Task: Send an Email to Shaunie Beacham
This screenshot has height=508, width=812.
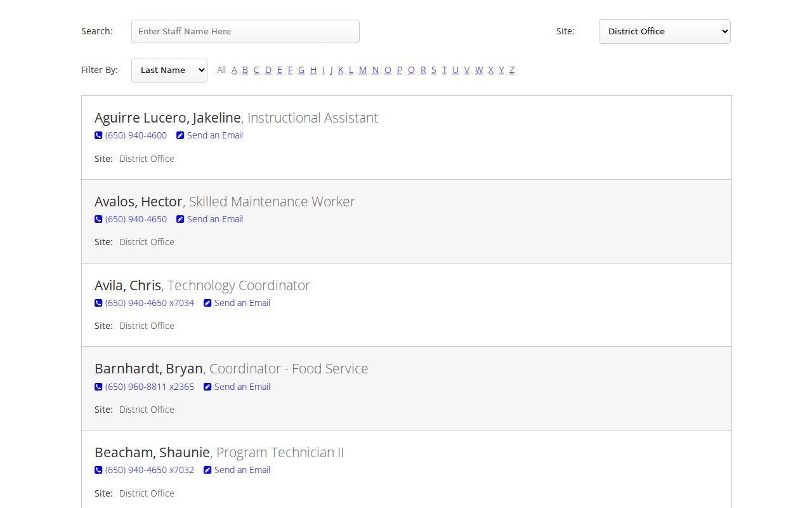Action: coord(242,470)
